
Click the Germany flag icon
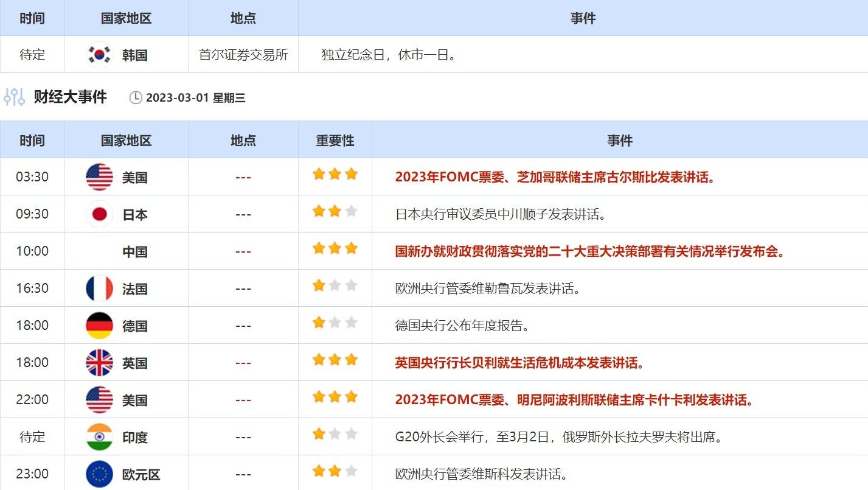(x=99, y=326)
